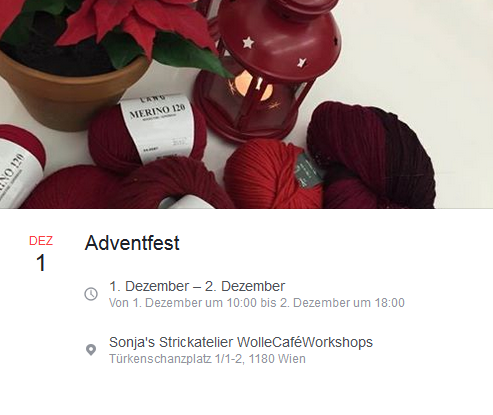Click the glowing candle inside the lantern
The width and height of the screenshot is (493, 415).
pos(252,85)
